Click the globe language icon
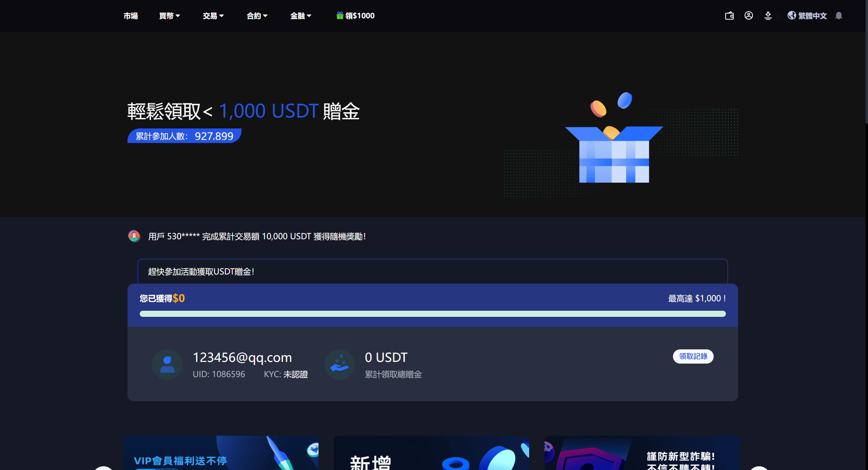 pyautogui.click(x=791, y=16)
